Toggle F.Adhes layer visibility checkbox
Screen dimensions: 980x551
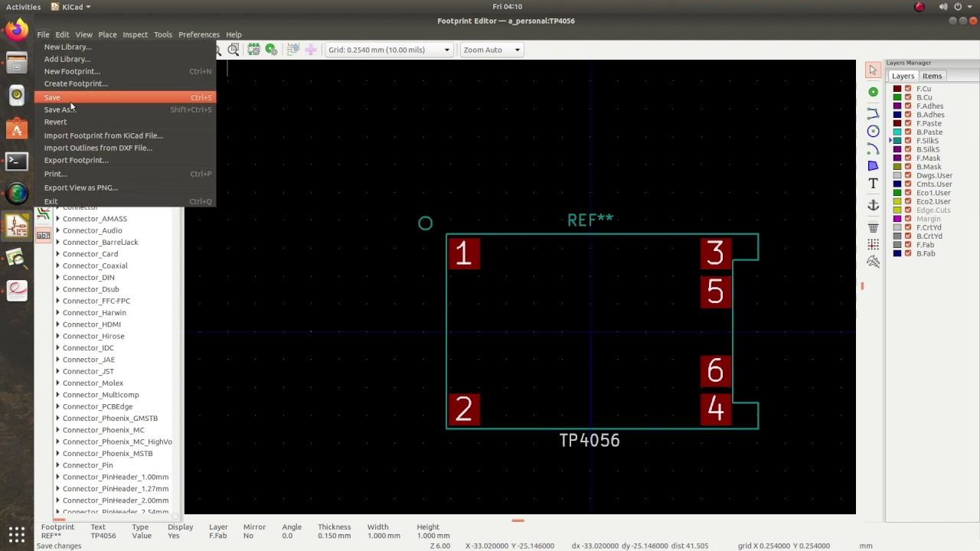908,106
